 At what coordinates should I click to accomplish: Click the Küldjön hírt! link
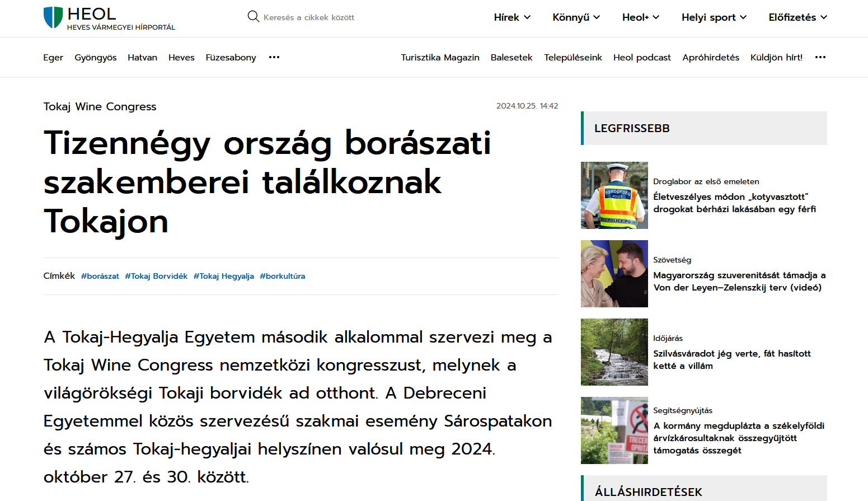click(776, 57)
